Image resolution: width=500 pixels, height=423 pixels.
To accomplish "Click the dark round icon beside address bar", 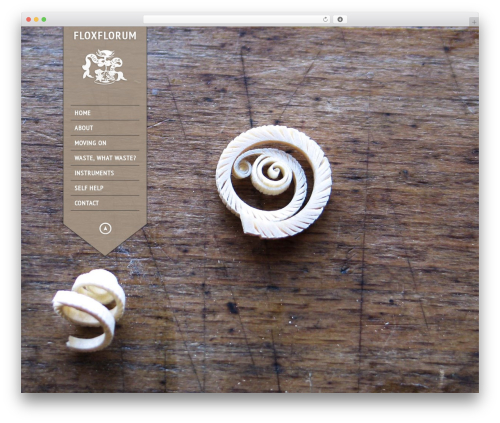I will pyautogui.click(x=340, y=20).
